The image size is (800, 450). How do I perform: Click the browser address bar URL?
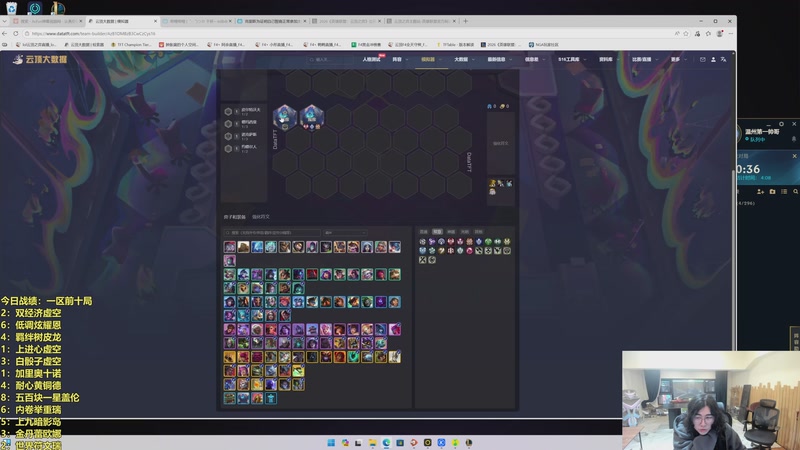coord(93,34)
